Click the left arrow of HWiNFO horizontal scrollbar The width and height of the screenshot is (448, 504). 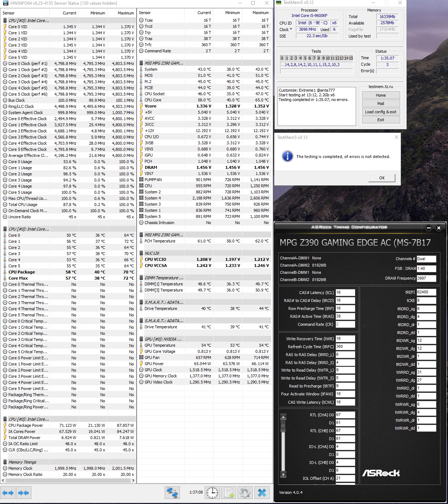3,481
